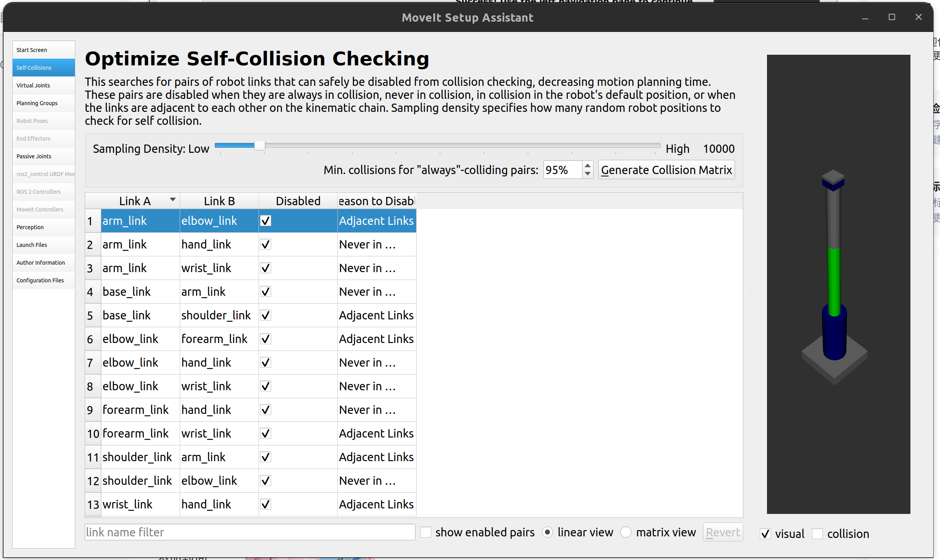Enable the collision display checkbox

(817, 534)
